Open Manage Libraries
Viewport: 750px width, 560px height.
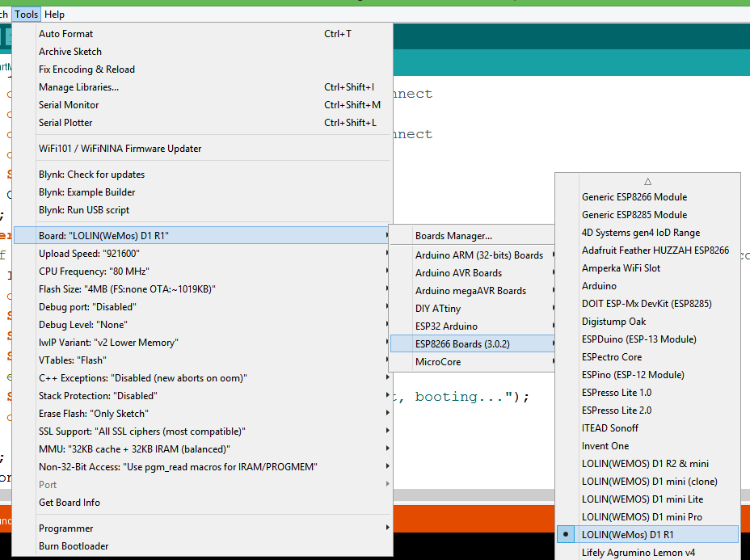coord(78,86)
